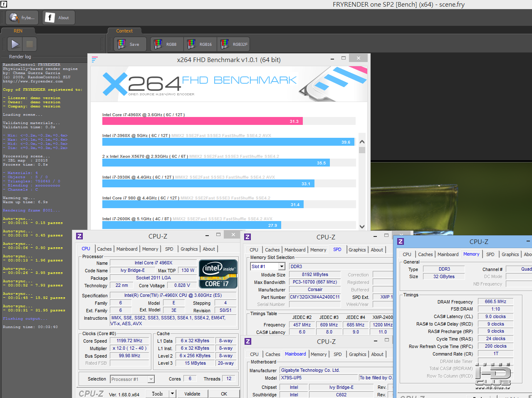Open Caches tab in Memory CPU-Z window

tap(426, 254)
